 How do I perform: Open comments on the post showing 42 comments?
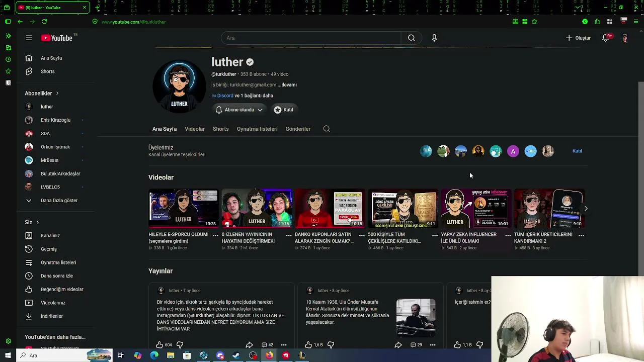pyautogui.click(x=267, y=345)
